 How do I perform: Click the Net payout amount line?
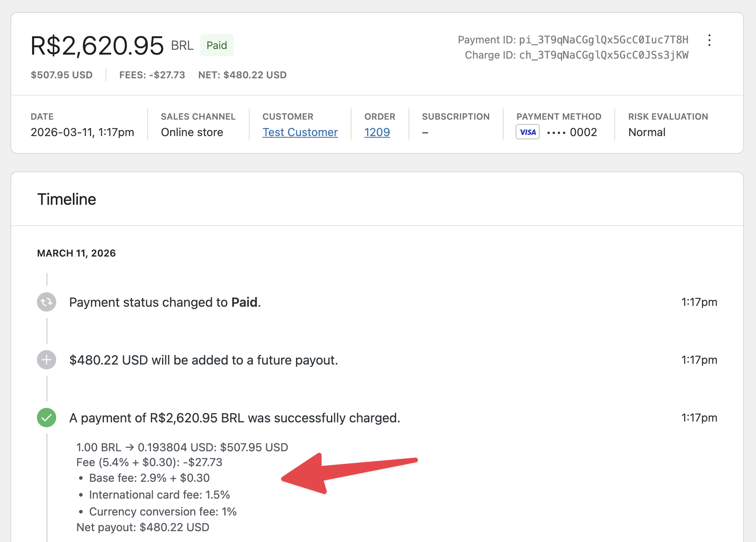pos(143,527)
